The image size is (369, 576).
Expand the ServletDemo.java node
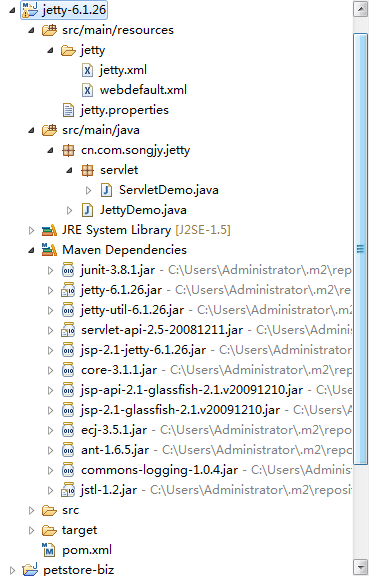click(88, 190)
